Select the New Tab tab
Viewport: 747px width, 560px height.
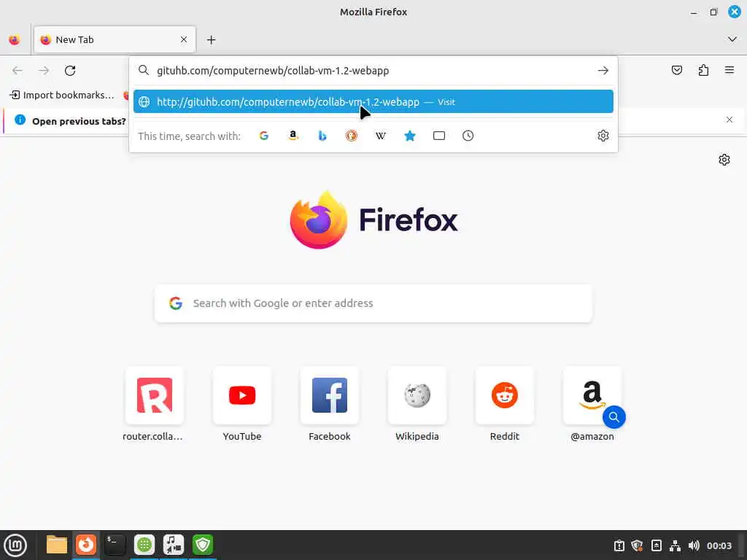[x=115, y=40]
